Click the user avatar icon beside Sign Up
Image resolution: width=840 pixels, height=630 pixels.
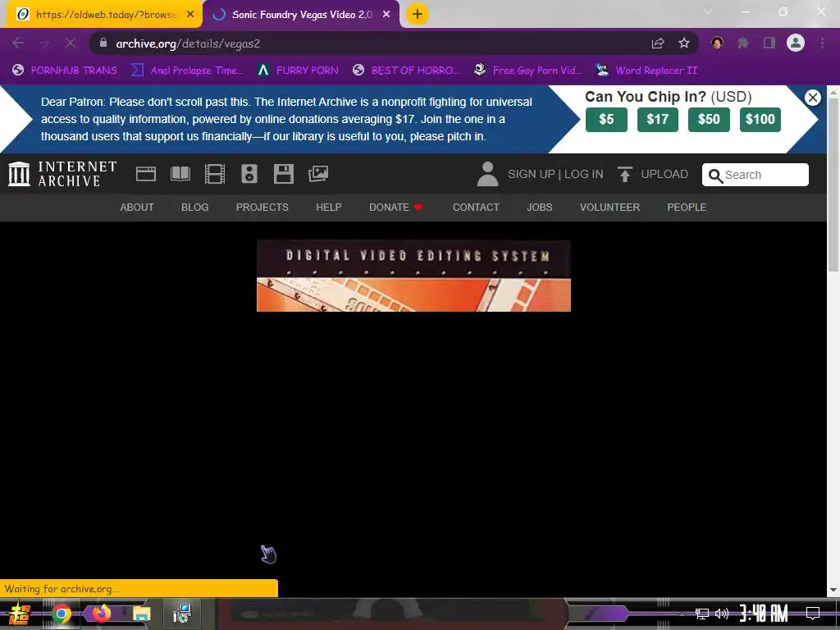point(487,174)
